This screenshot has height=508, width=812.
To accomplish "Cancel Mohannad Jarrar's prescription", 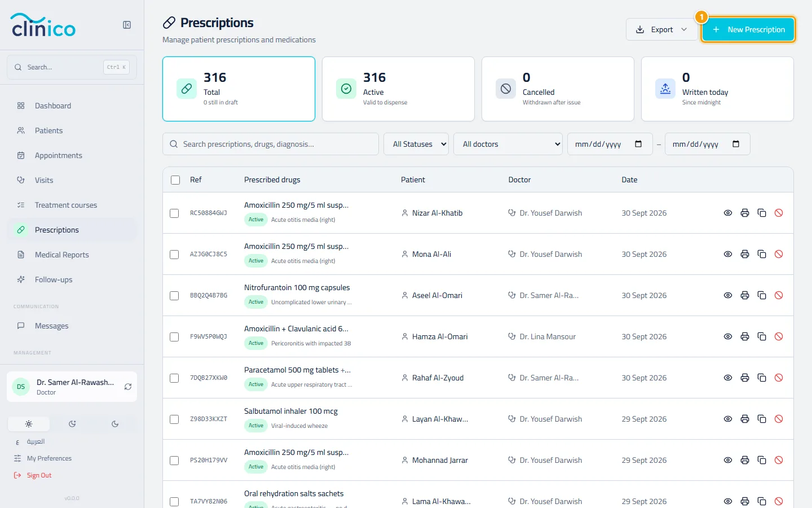I will click(x=779, y=460).
